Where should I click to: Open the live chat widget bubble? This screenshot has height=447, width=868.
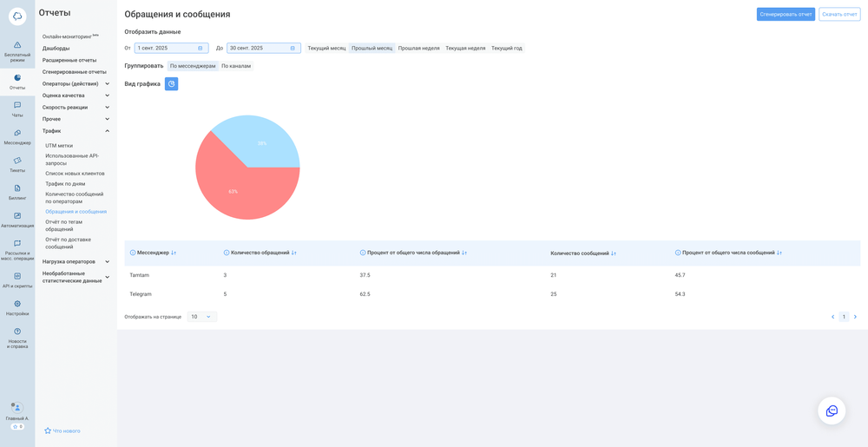(x=832, y=411)
